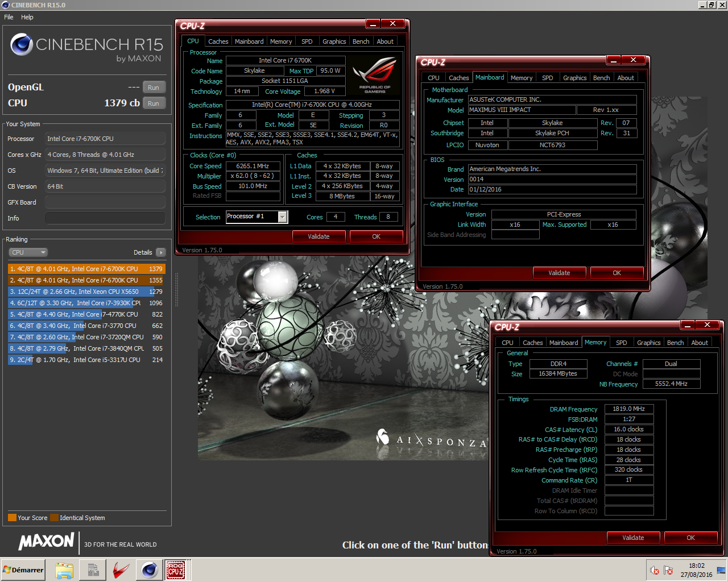Open the ROG CPU-Z taskbar icon
The width and height of the screenshot is (728, 582).
pyautogui.click(x=176, y=570)
